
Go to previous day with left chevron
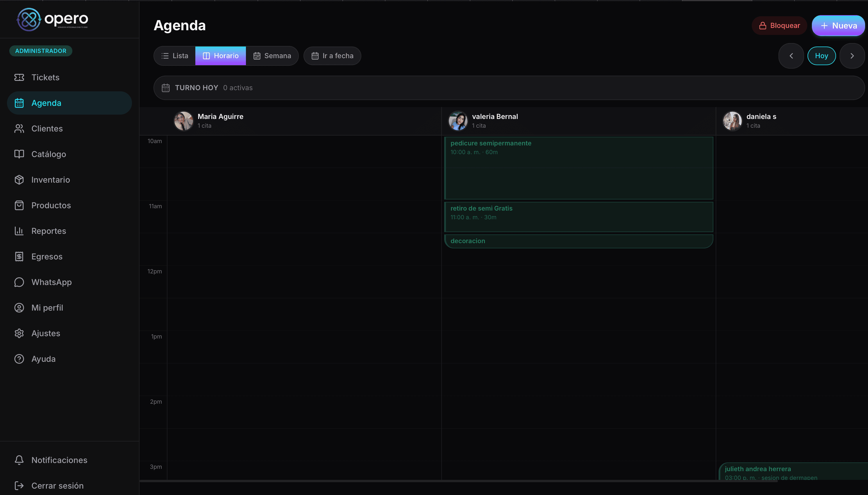791,56
